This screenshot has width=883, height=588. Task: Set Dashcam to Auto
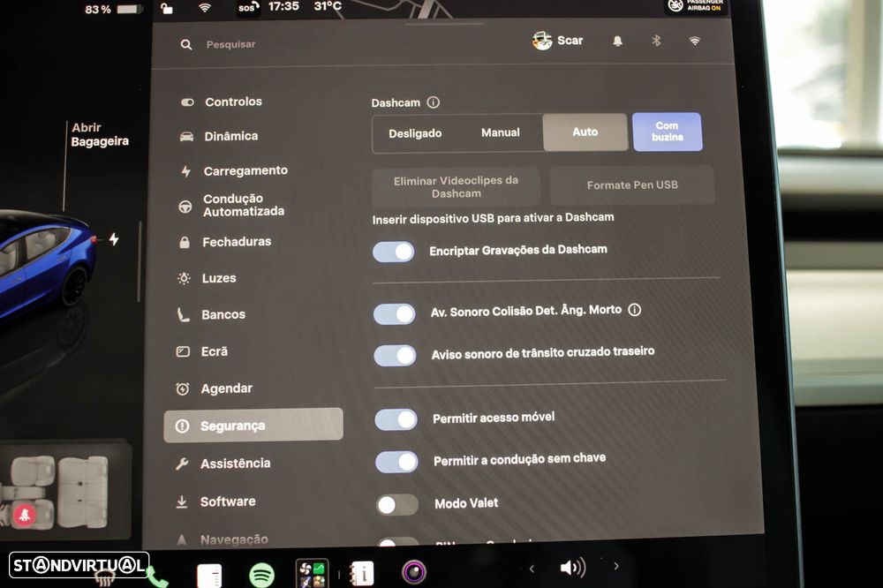click(585, 132)
